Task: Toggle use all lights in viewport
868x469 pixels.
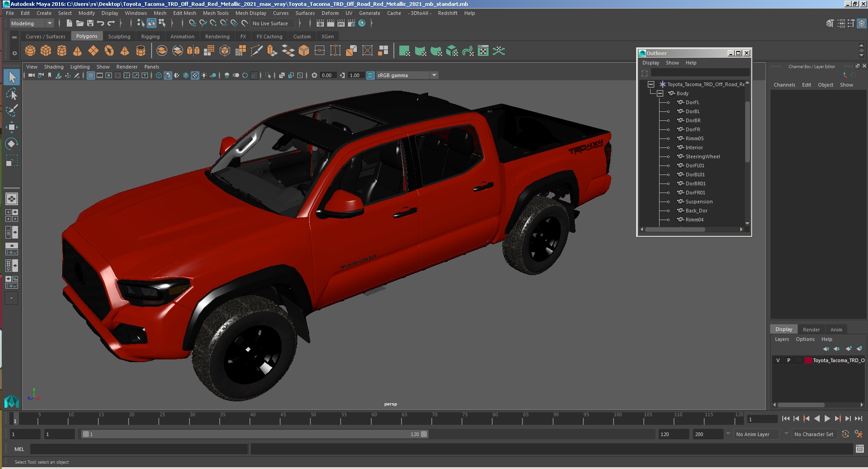Action: tap(204, 75)
